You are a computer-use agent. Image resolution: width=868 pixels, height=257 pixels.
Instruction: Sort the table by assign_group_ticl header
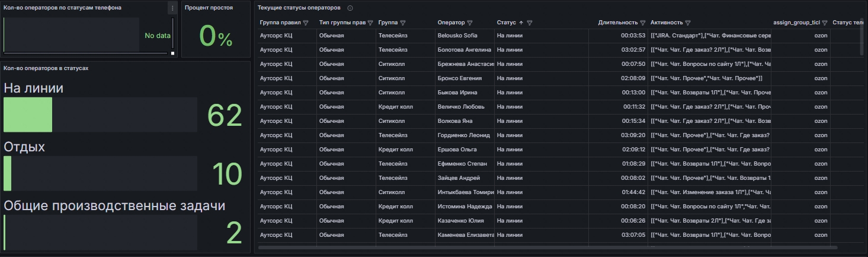[797, 23]
